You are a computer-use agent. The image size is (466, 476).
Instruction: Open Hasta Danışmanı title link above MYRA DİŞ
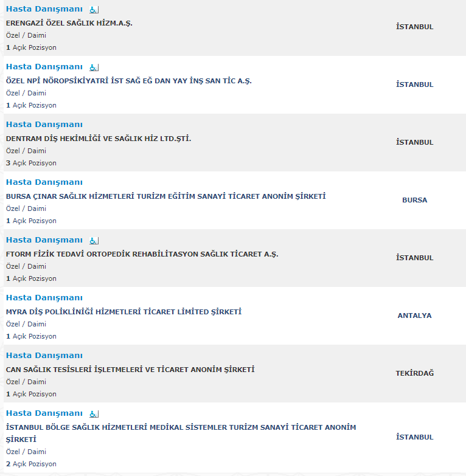tap(44, 298)
